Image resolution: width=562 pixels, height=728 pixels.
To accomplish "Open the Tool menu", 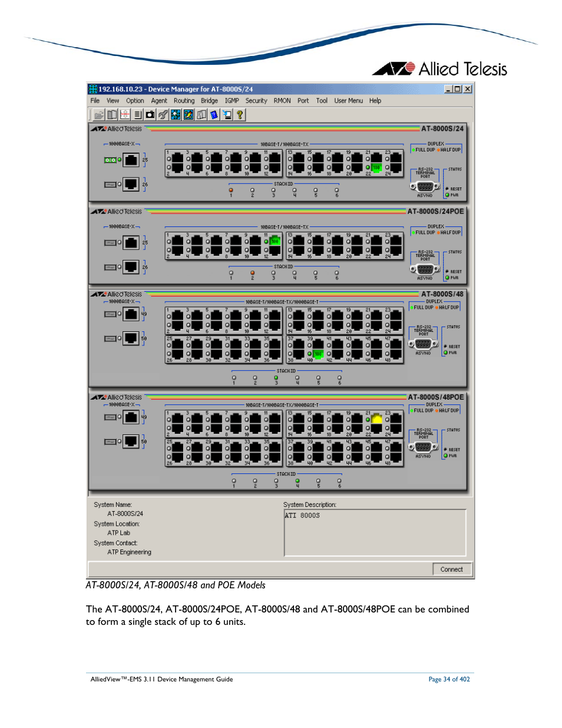I will (x=322, y=101).
